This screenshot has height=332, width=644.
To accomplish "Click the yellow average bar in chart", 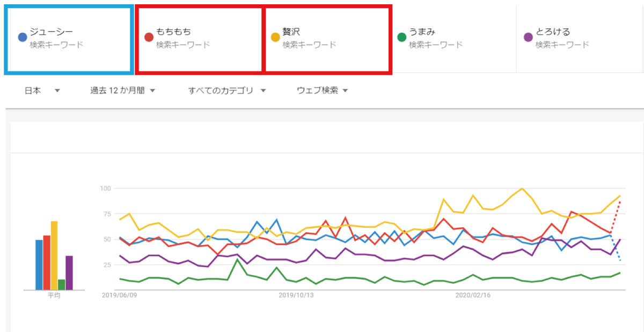I will 54,256.
